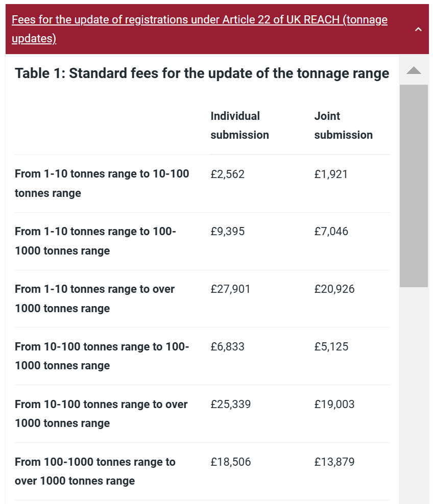Click the scrollbar track below the thumb

point(414,393)
